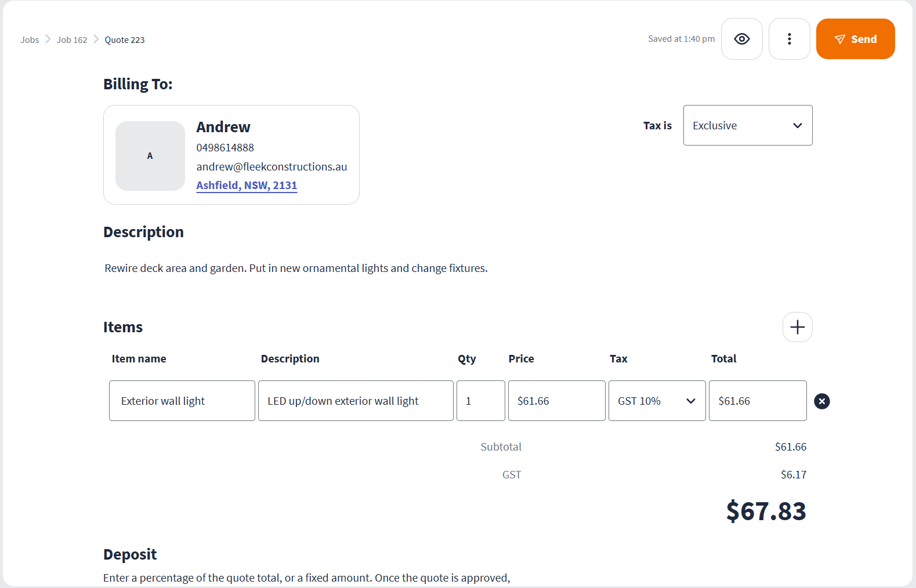Add a new item with plus icon

(x=797, y=327)
